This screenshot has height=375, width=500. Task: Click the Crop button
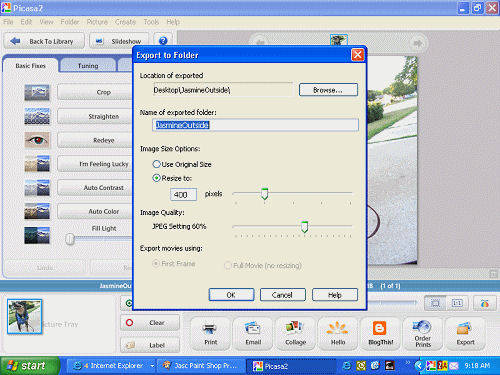click(x=95, y=92)
